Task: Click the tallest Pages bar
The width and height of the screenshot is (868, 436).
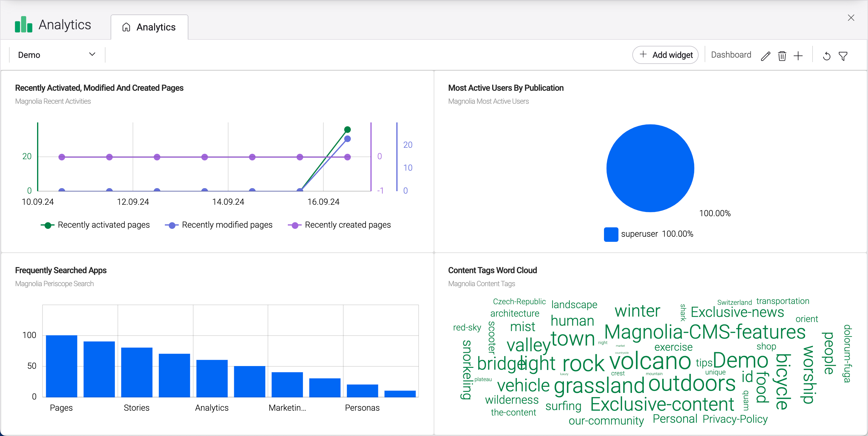Action: click(61, 366)
